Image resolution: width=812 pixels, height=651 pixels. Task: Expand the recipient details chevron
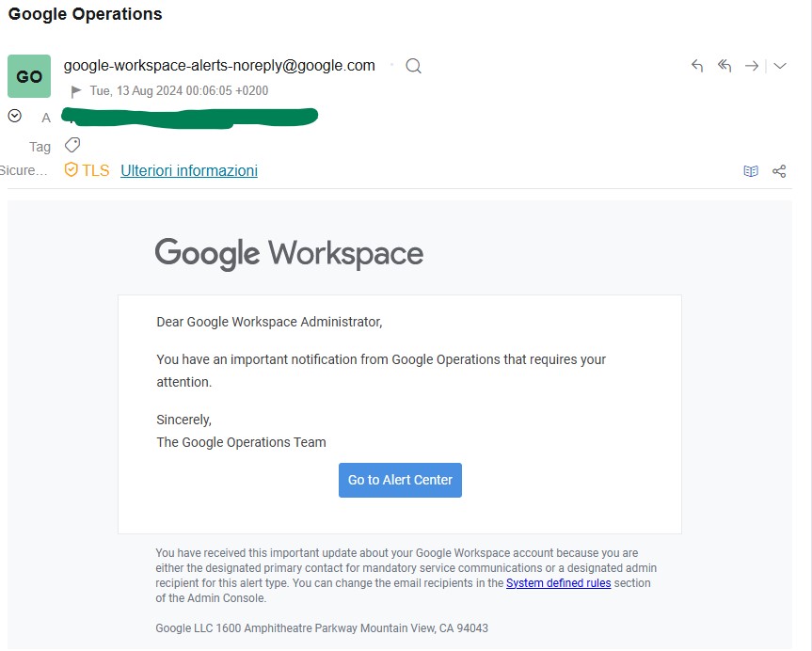click(x=14, y=116)
